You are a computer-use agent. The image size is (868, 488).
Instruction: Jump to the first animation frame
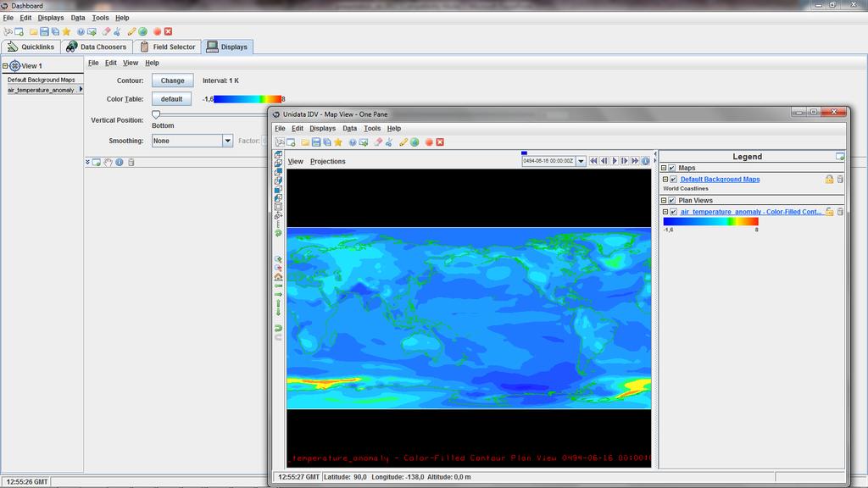pyautogui.click(x=593, y=161)
